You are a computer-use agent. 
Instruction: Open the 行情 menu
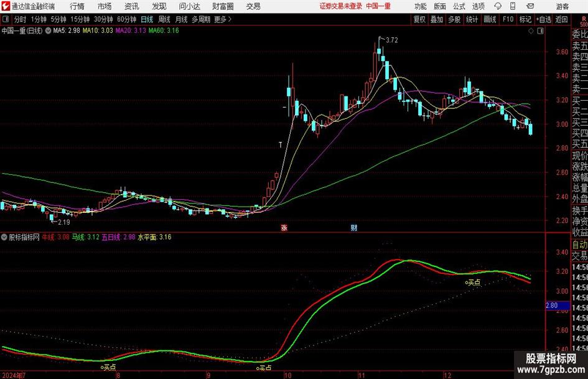[77, 6]
